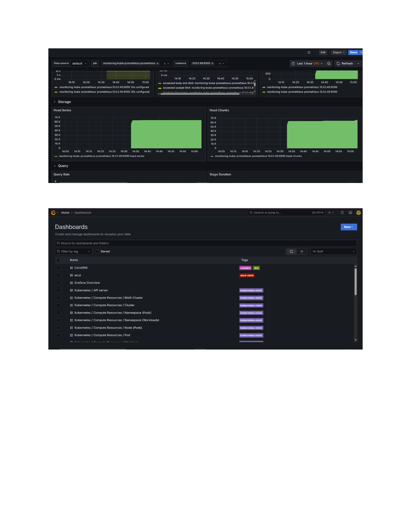Expand the job variable dropdown chevron

point(168,64)
